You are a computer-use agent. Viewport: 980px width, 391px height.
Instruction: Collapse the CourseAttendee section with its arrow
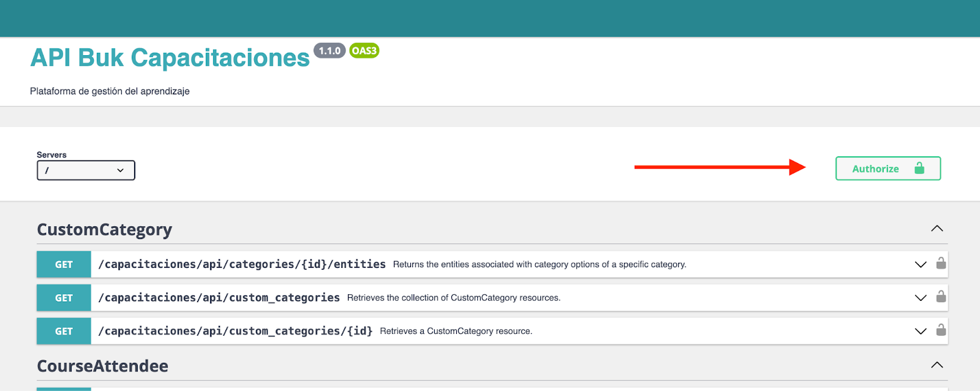937,365
